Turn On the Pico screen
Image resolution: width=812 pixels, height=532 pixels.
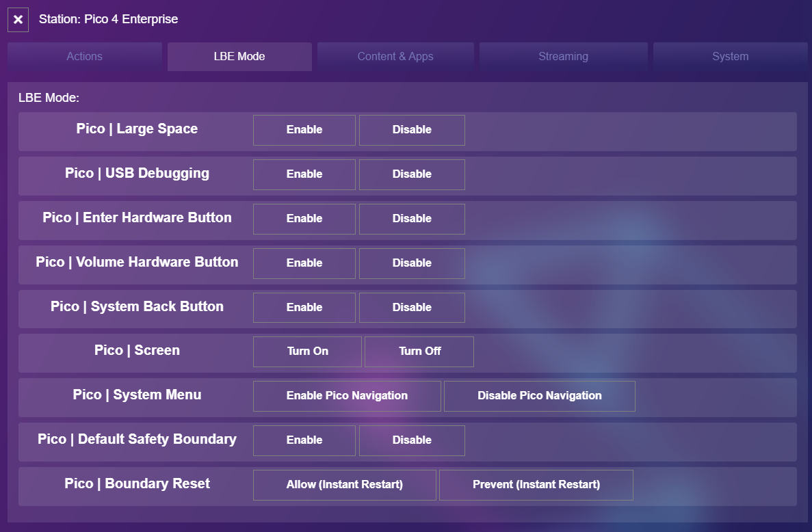307,351
